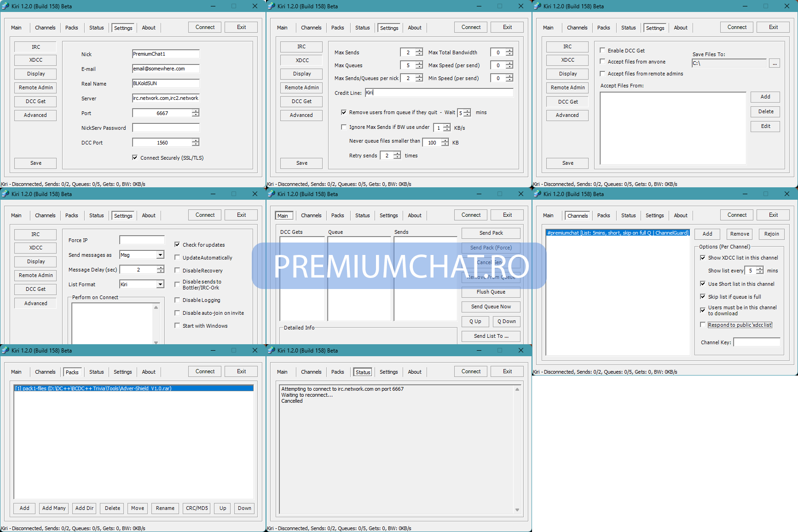
Task: Click the DCC Port 1560 spinner arrows
Action: (196, 142)
